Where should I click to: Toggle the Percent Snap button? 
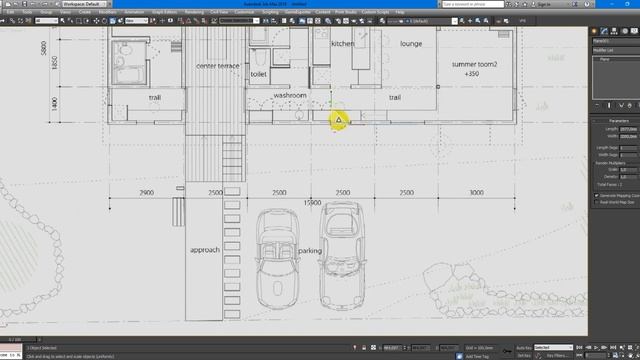[x=196, y=21]
